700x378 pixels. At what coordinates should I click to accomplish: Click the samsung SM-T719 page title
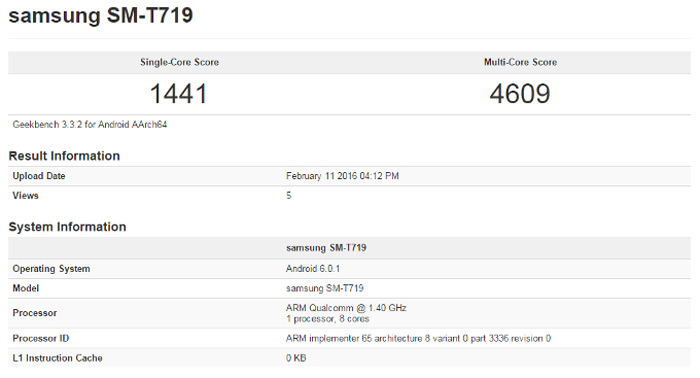pyautogui.click(x=100, y=16)
